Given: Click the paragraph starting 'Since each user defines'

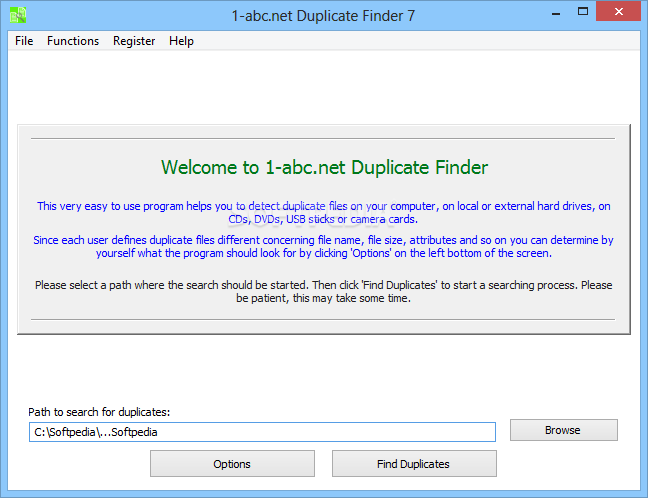Looking at the screenshot, I should click(x=324, y=247).
